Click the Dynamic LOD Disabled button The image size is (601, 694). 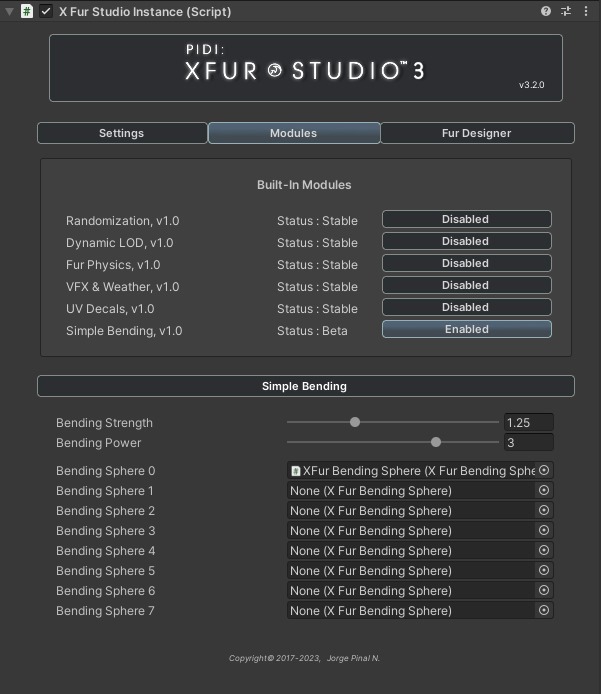coord(466,241)
